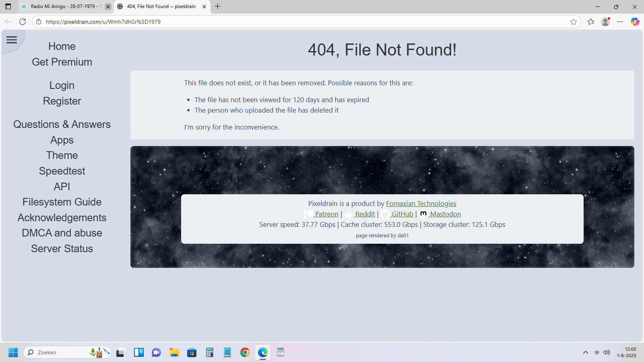Go to Get Premium page
This screenshot has height=362, width=644.
[x=62, y=62]
